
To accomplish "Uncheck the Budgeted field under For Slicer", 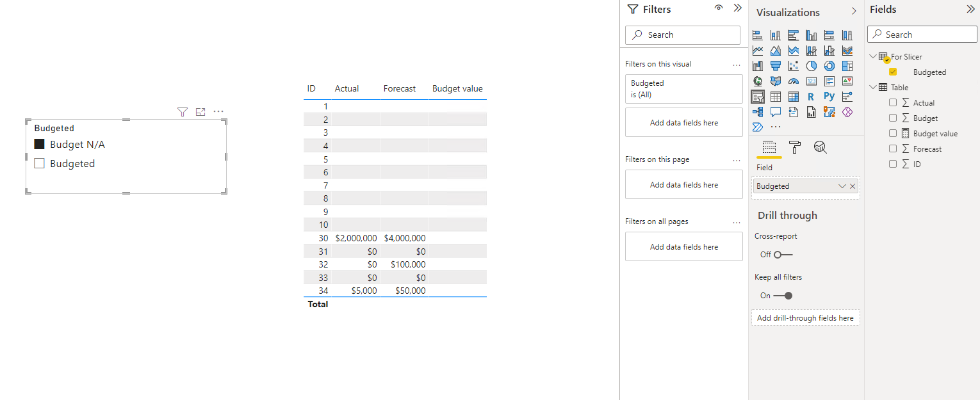I will (x=893, y=72).
